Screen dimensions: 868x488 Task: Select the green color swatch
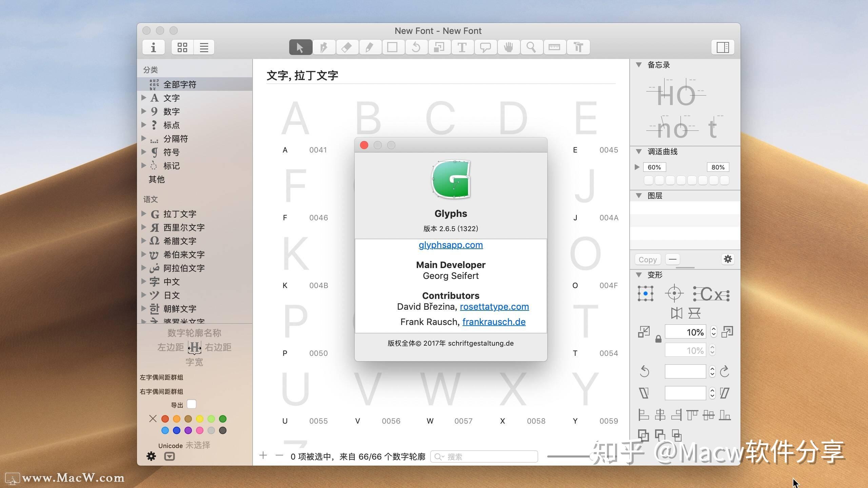click(x=223, y=419)
